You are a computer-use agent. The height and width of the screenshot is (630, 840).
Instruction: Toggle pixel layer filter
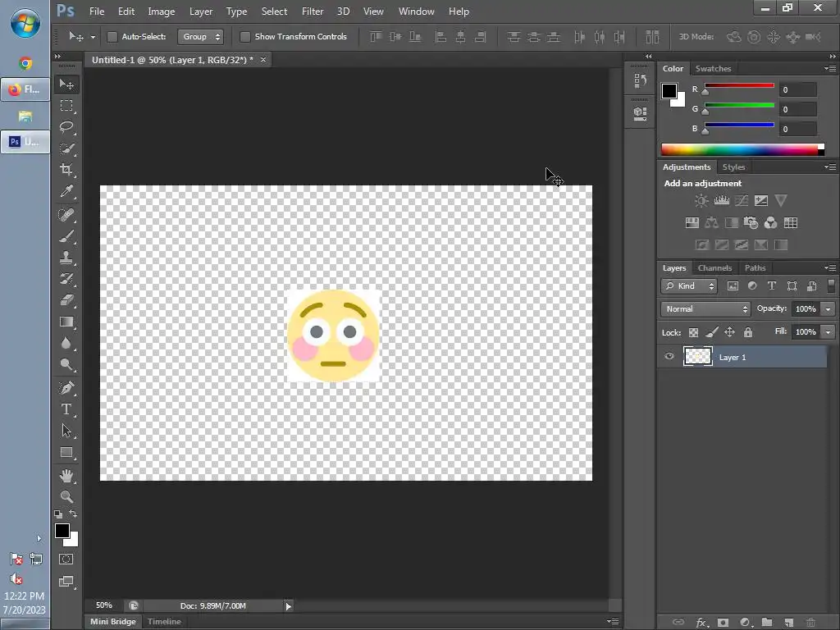pos(733,286)
